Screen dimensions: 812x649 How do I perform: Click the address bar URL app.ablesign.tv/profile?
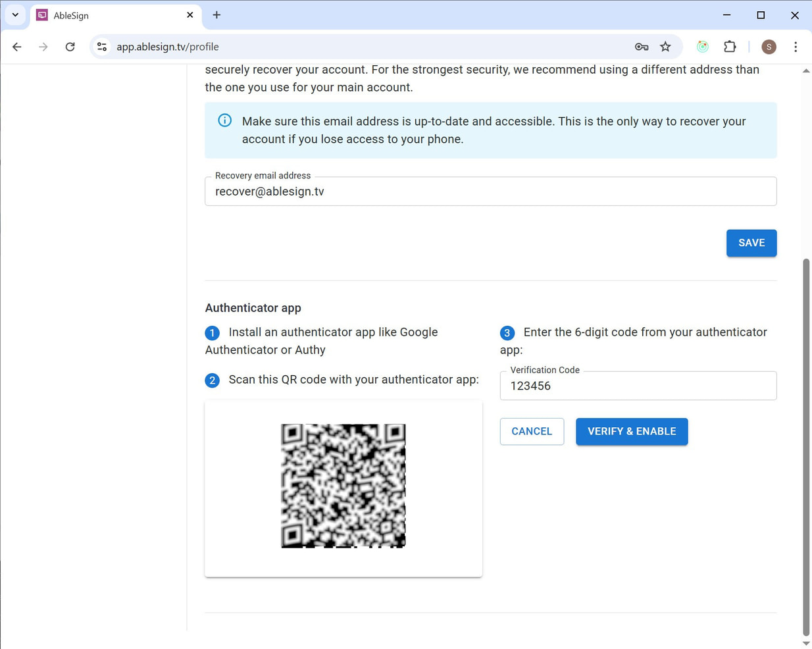(x=168, y=47)
